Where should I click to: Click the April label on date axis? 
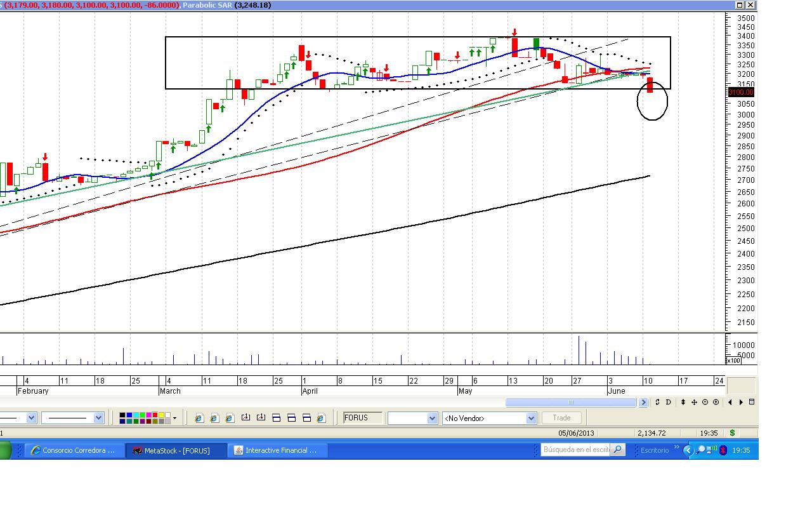tap(310, 391)
